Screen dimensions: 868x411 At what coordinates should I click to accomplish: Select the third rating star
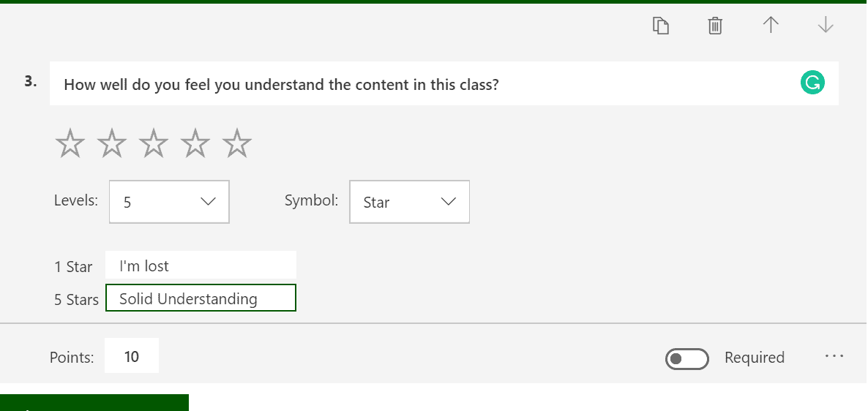coord(154,143)
